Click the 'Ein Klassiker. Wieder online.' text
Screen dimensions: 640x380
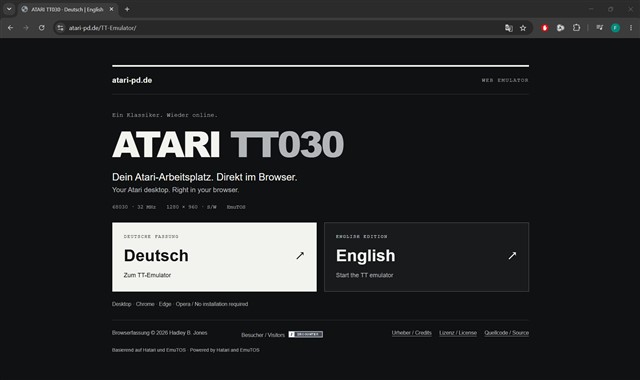pos(165,115)
